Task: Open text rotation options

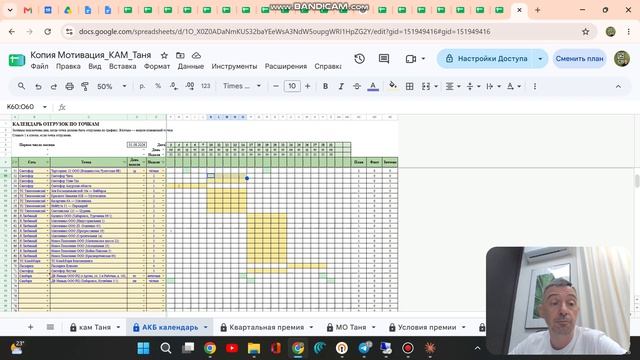Action: coord(513,87)
